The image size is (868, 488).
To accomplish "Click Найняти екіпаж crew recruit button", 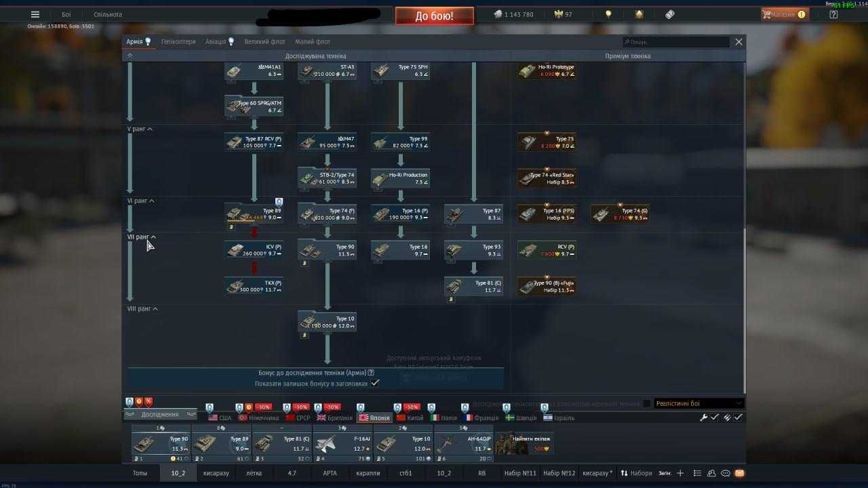I will click(x=524, y=444).
